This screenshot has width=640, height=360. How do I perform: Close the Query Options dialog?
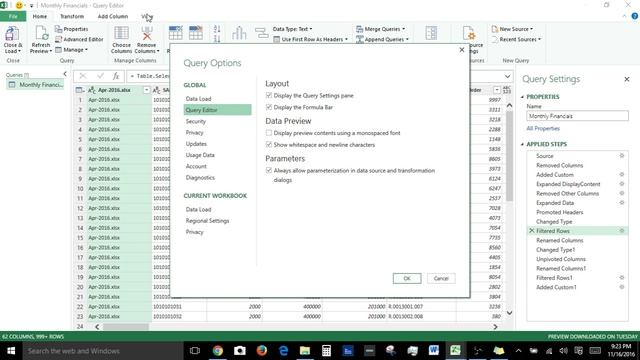pos(462,50)
